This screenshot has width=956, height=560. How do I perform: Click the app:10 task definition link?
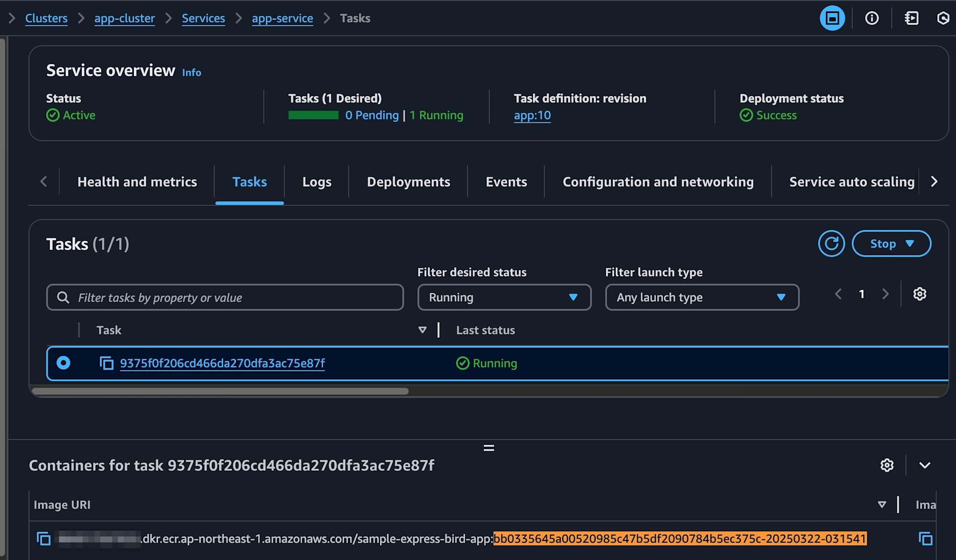point(533,115)
